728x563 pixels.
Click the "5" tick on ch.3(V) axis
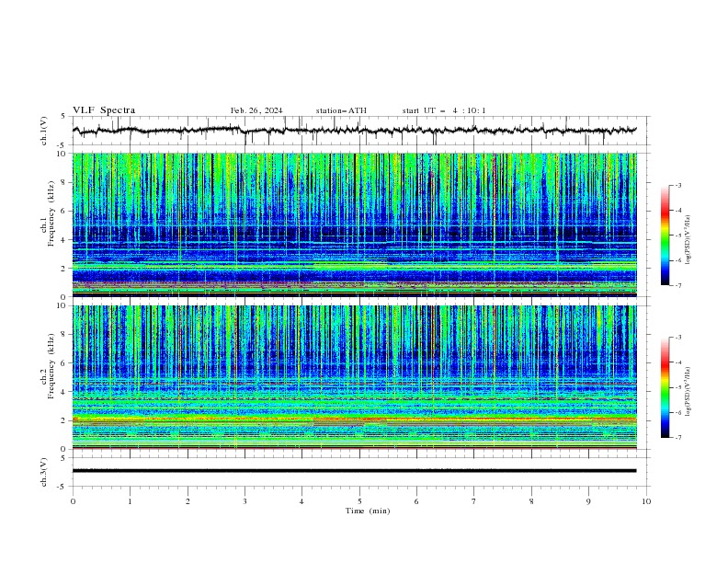click(x=63, y=457)
